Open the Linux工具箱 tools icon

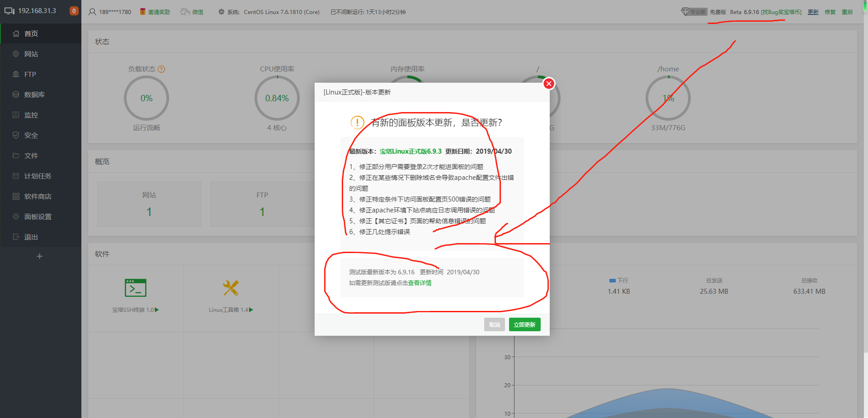[231, 288]
